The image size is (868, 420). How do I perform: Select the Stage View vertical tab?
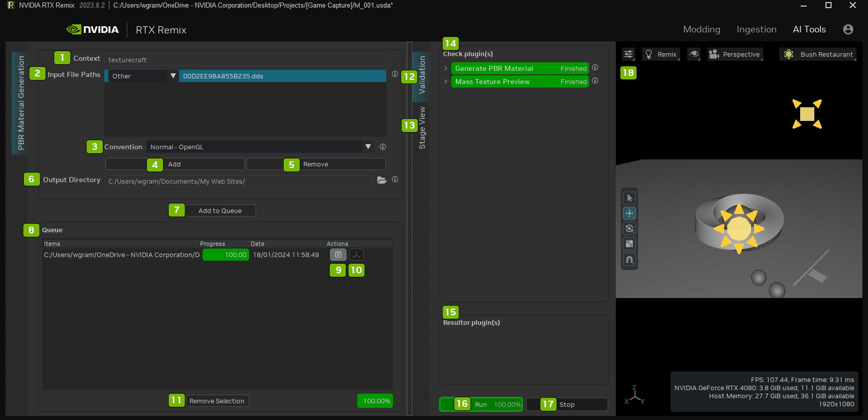(421, 128)
